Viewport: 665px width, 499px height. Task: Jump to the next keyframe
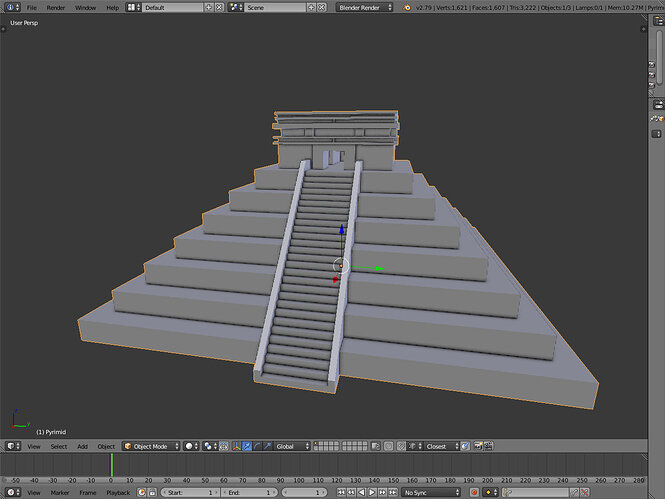tap(383, 492)
